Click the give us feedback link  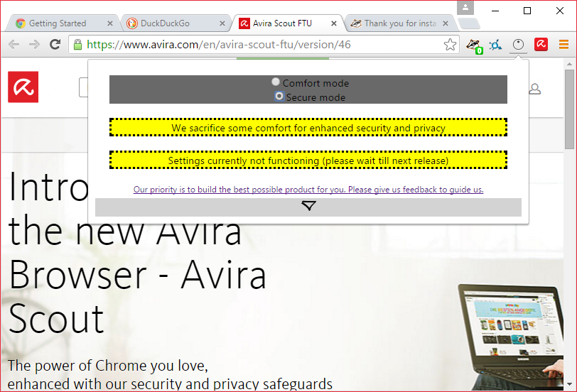308,190
